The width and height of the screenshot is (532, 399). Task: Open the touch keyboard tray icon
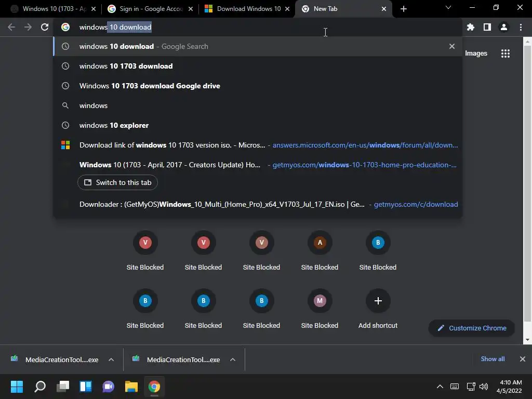tap(454, 387)
